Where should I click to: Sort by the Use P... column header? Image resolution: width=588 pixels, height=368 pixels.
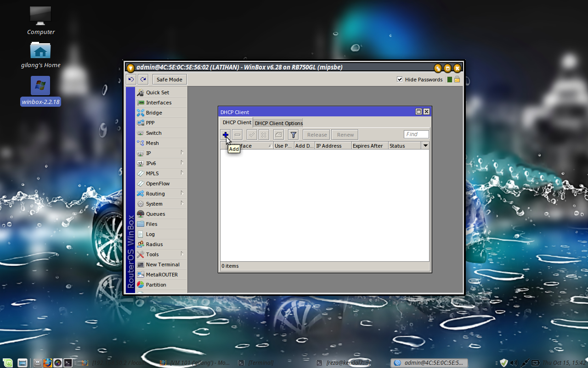click(x=283, y=146)
